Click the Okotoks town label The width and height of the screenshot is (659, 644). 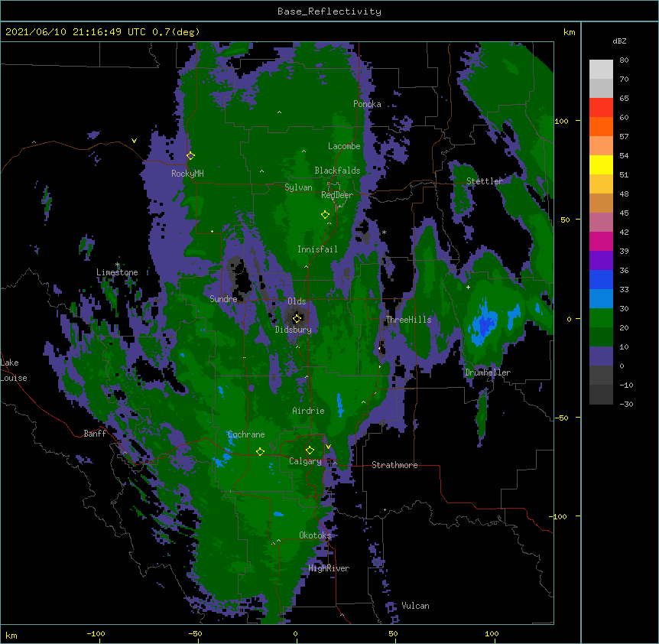point(315,535)
